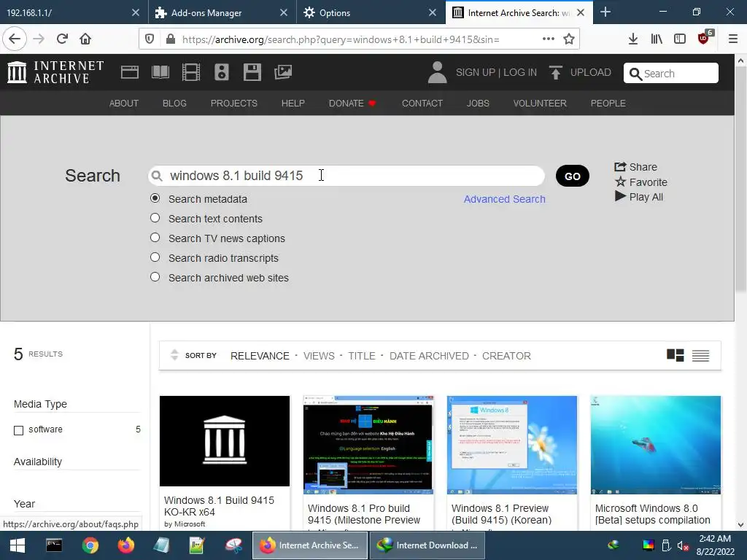Click the GO search button
This screenshot has height=560, width=747.
572,176
